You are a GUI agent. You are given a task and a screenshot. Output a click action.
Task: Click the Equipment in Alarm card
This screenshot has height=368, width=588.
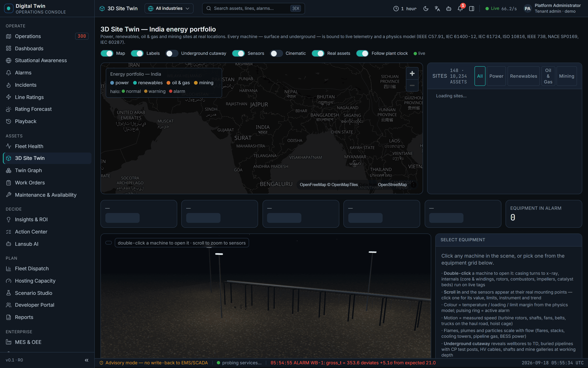[x=543, y=214]
